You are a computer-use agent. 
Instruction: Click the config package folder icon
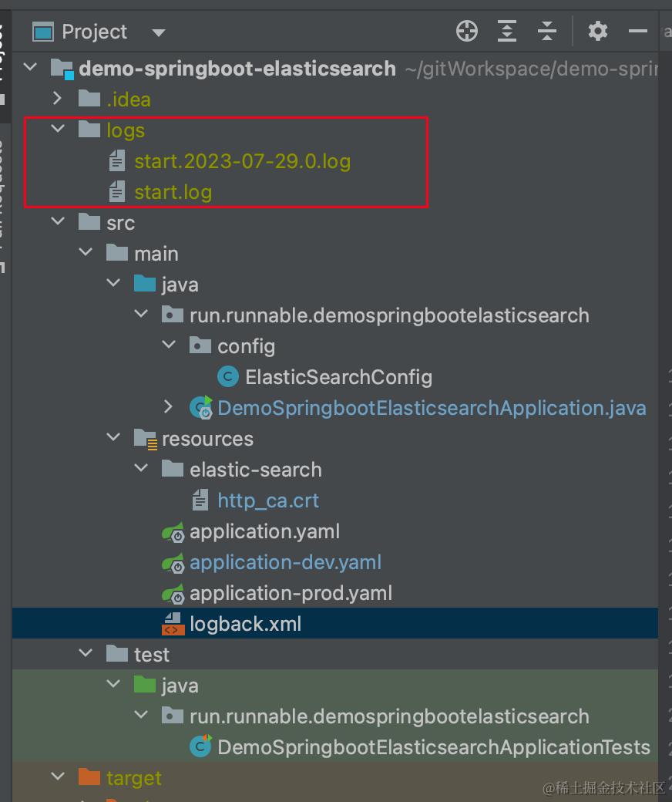200,345
